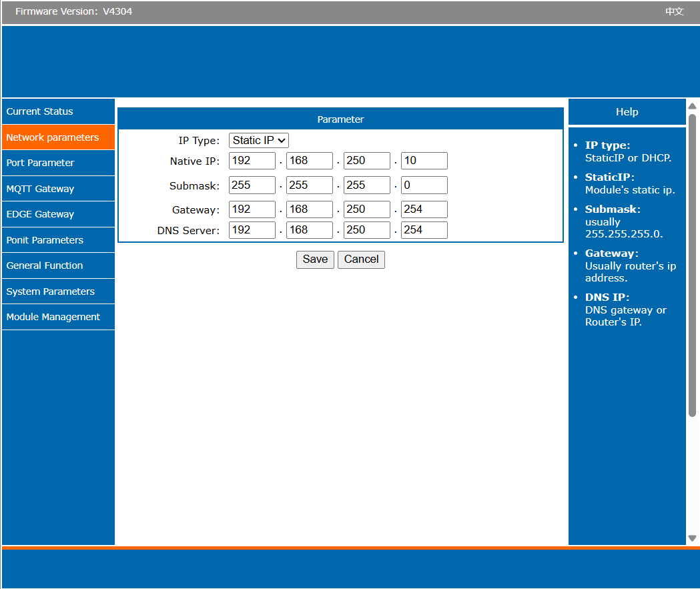700x589 pixels.
Task: Switch language to Chinese (中文)
Action: click(674, 11)
